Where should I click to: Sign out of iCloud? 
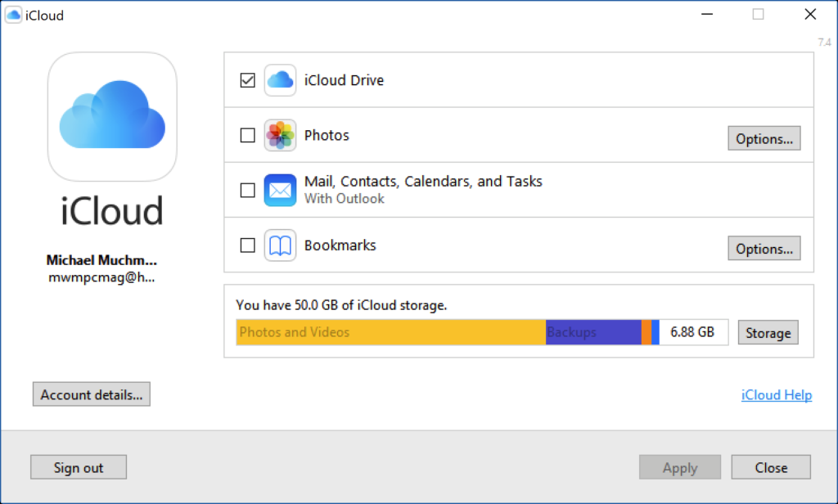point(78,466)
